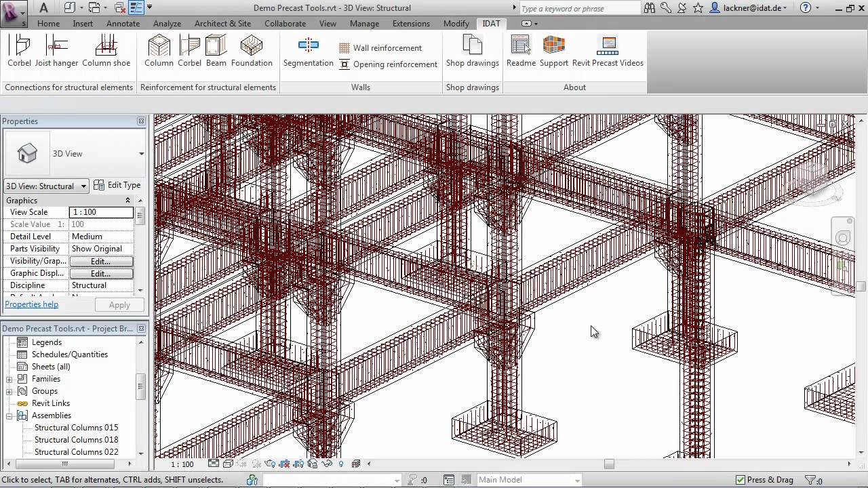Image resolution: width=868 pixels, height=488 pixels.
Task: Open the Help dropdown arrow
Action: pos(818,8)
